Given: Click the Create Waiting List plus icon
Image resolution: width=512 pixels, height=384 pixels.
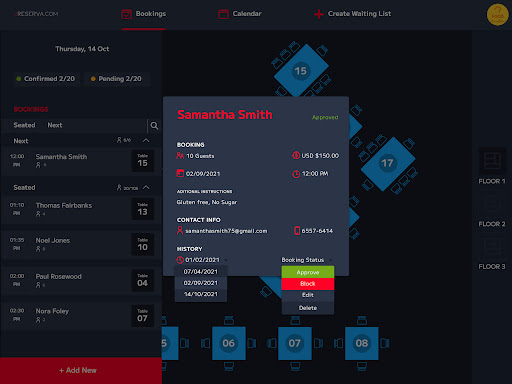Looking at the screenshot, I should [319, 14].
